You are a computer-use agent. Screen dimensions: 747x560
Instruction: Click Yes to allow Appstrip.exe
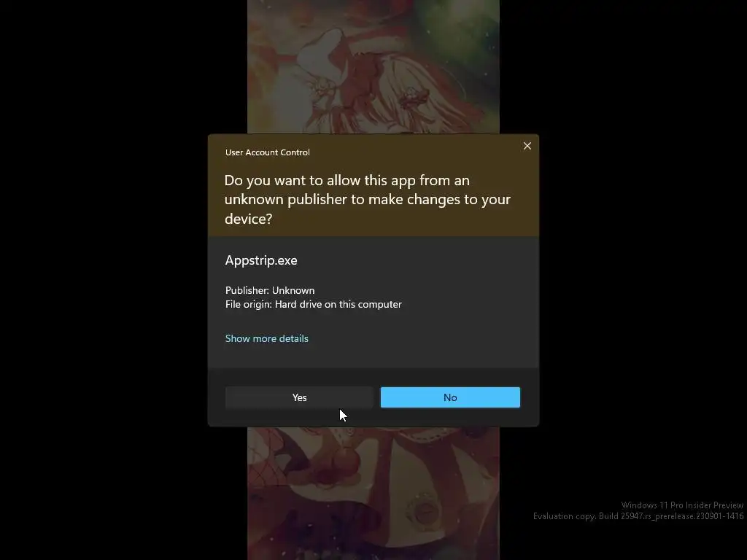click(x=299, y=397)
